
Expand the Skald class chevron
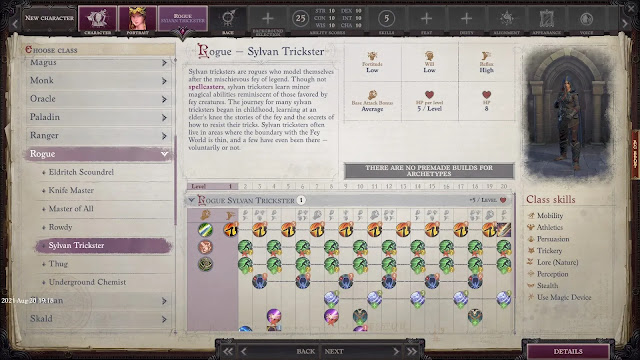pos(164,319)
